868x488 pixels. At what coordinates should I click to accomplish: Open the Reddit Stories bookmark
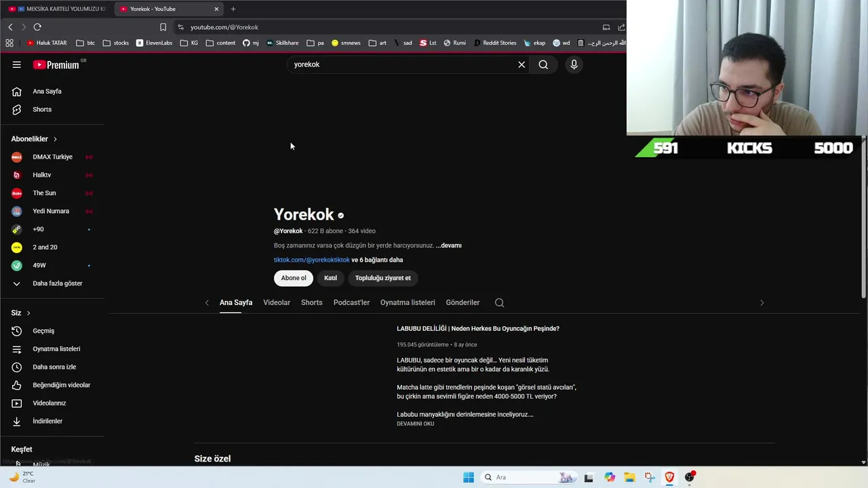(495, 43)
